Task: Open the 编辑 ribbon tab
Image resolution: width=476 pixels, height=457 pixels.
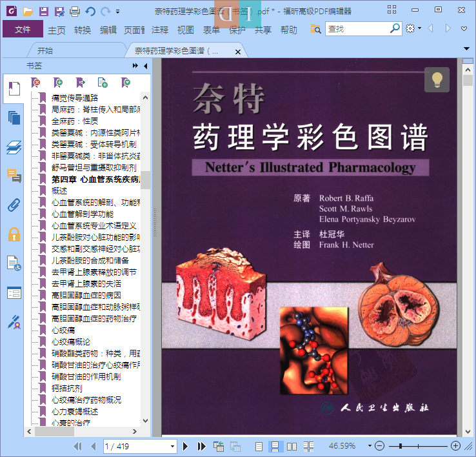Action: click(x=108, y=30)
